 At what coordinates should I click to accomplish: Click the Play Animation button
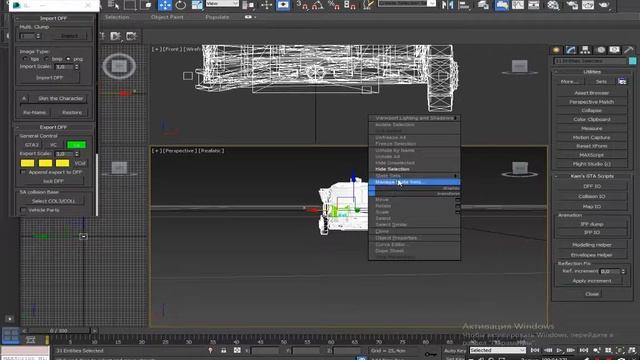pyautogui.click(x=559, y=350)
